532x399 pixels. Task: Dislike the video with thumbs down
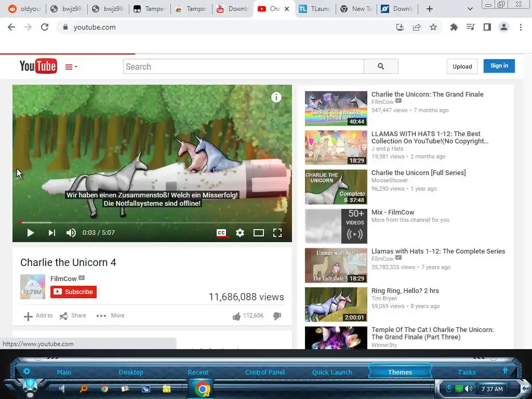coord(277,316)
